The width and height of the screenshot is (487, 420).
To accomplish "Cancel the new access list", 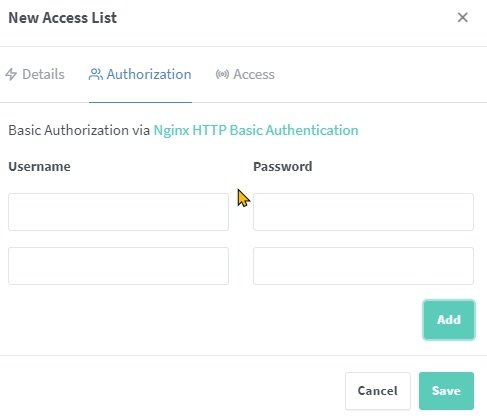I will 378,391.
